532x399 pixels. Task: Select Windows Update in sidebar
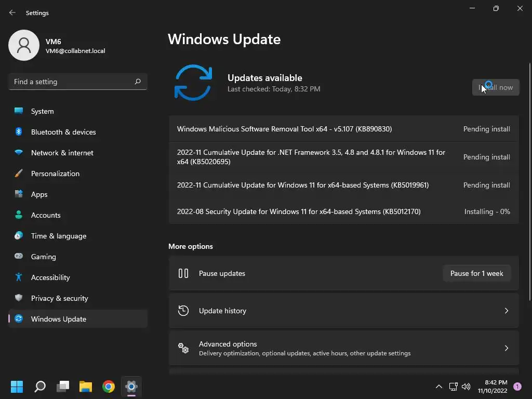[78, 318]
